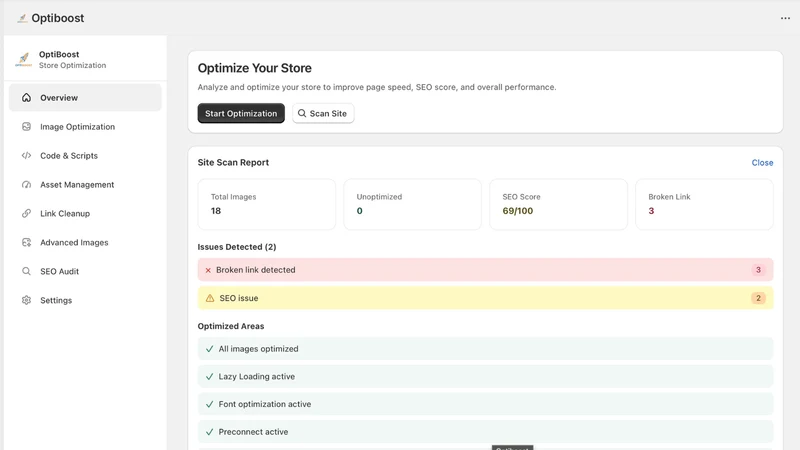Click the Settings gear icon

(x=27, y=300)
